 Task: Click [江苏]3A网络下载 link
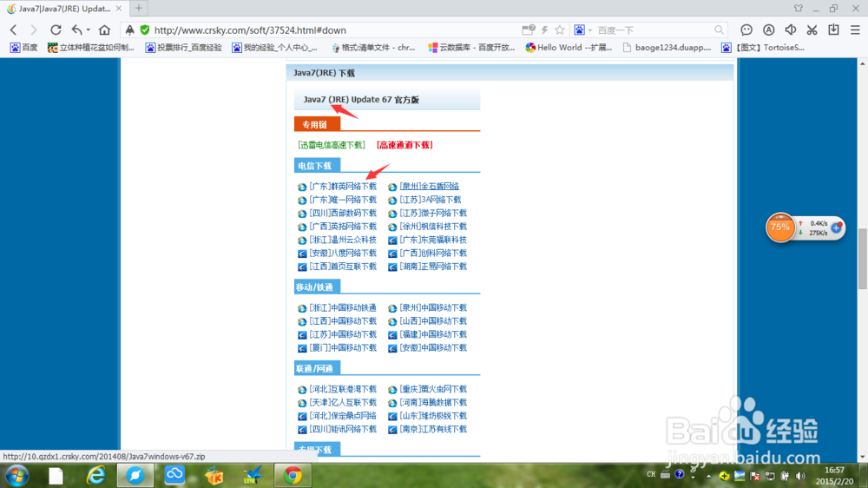click(x=431, y=200)
